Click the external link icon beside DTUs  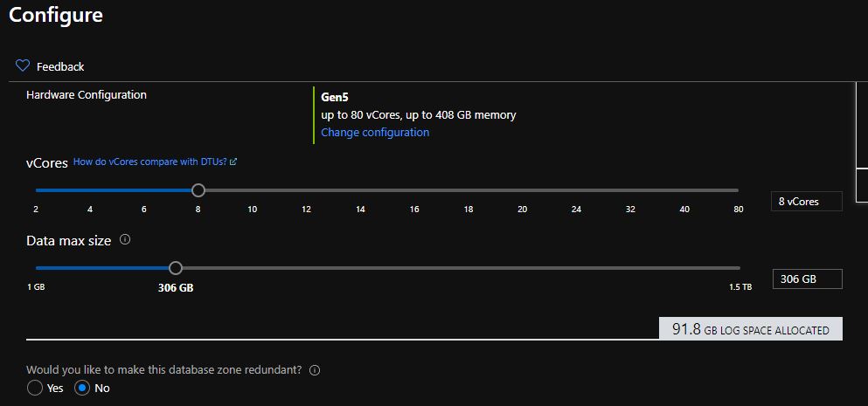pyautogui.click(x=233, y=162)
